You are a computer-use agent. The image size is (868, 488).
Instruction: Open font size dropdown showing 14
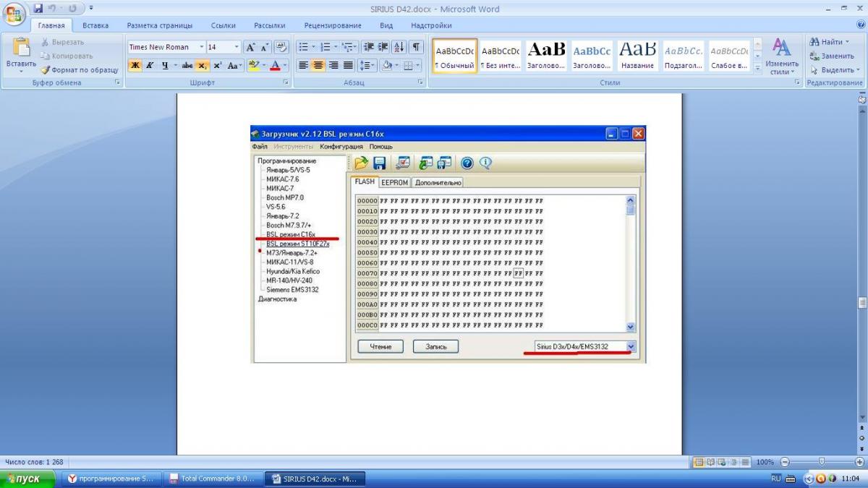(237, 47)
